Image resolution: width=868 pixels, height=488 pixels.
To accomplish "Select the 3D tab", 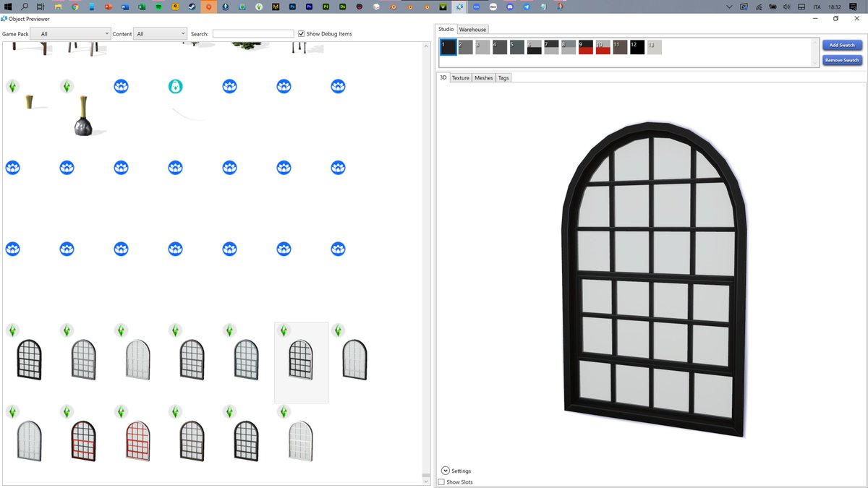I will click(x=443, y=77).
